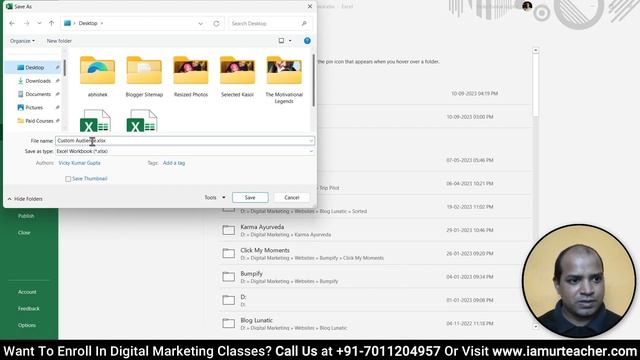Select the abhishek folder
This screenshot has width=640, height=360.
98,77
